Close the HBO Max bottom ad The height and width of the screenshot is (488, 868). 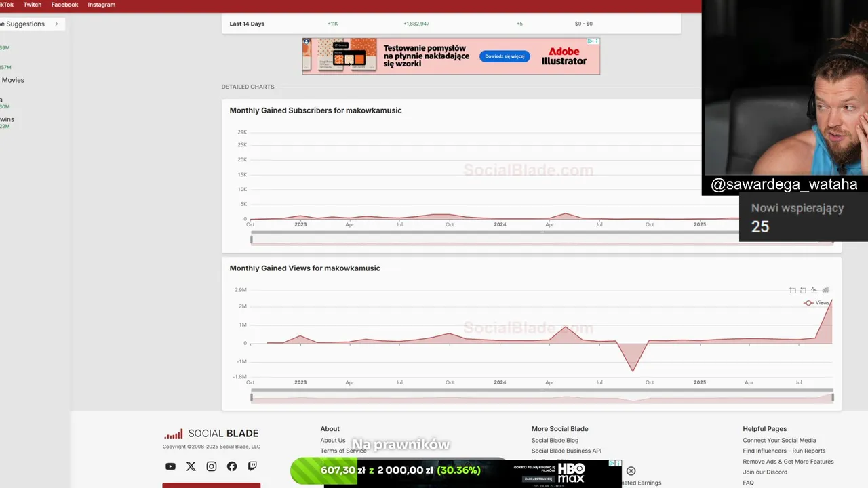click(631, 471)
